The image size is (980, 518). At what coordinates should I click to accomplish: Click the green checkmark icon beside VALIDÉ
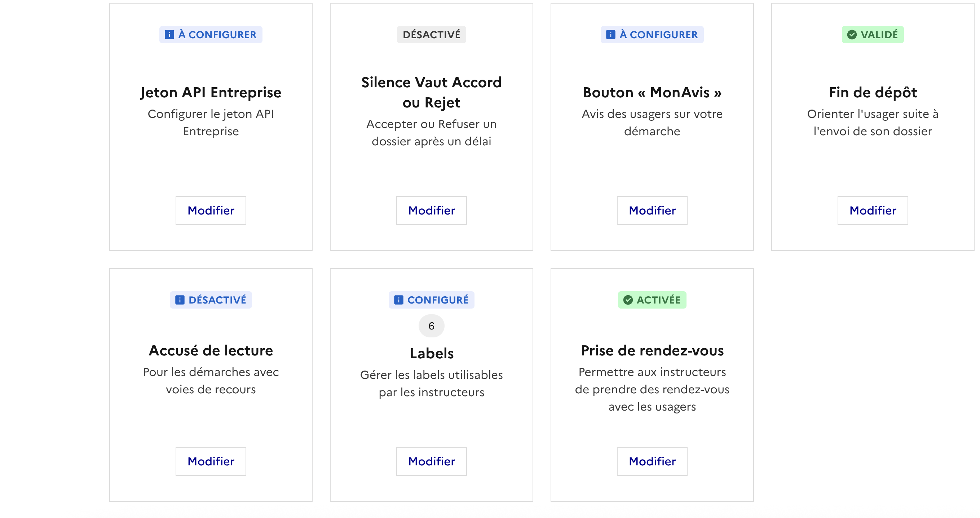point(852,35)
